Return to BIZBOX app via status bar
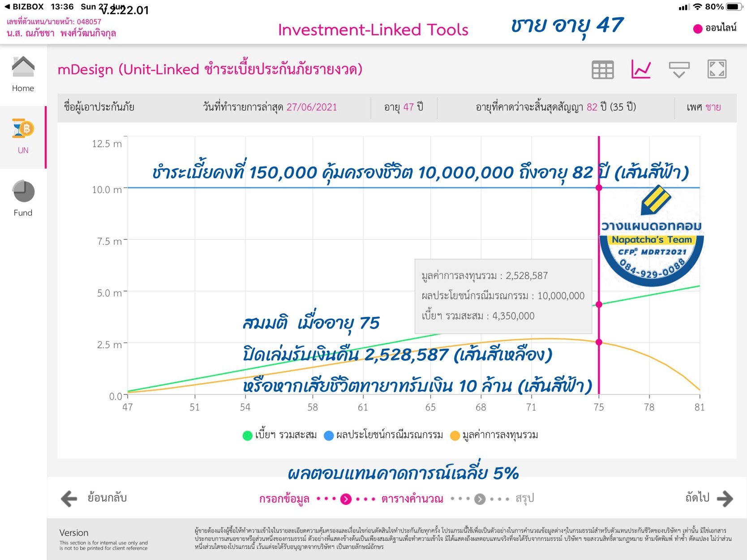The width and height of the screenshot is (747, 560). 24,7
